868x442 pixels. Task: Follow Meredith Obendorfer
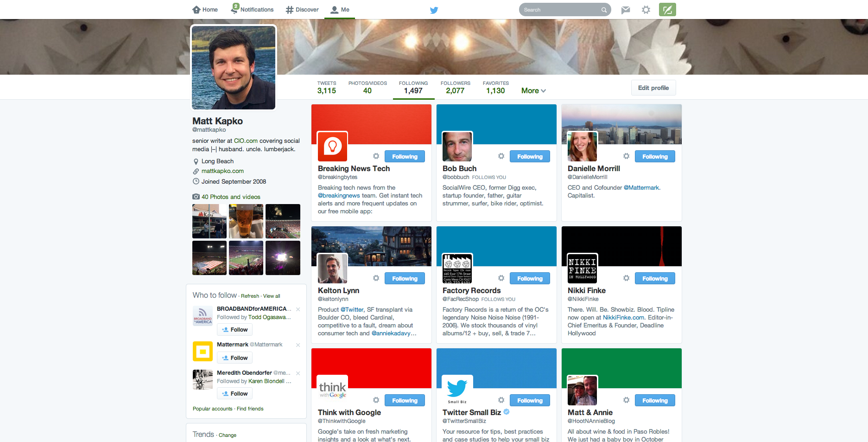pos(234,394)
